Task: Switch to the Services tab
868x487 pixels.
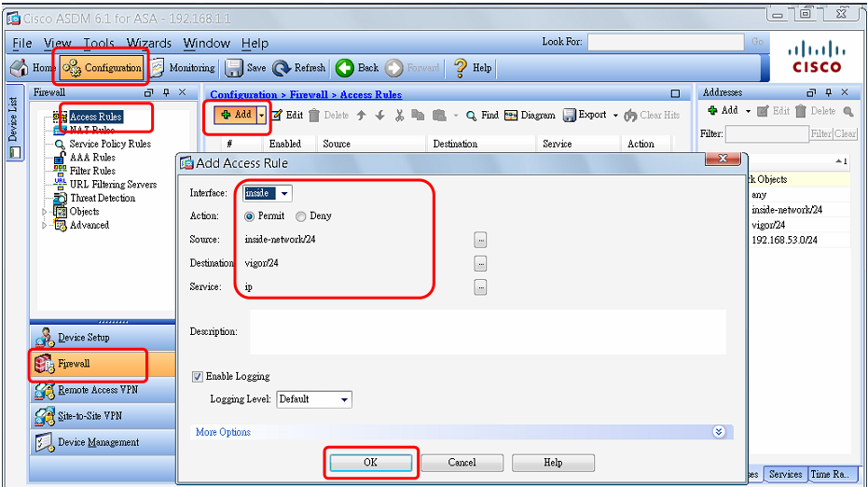Action: [785, 474]
